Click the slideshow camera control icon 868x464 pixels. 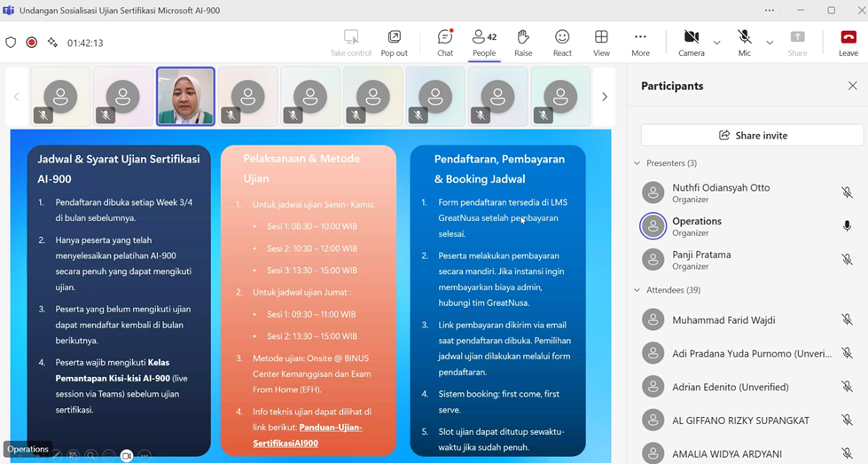(127, 456)
